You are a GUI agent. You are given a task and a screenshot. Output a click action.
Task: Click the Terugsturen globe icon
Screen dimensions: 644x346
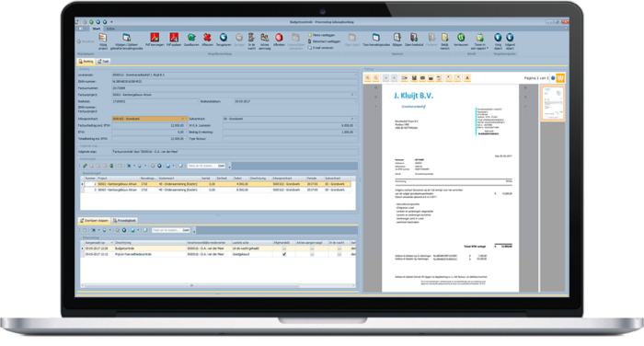[224, 38]
